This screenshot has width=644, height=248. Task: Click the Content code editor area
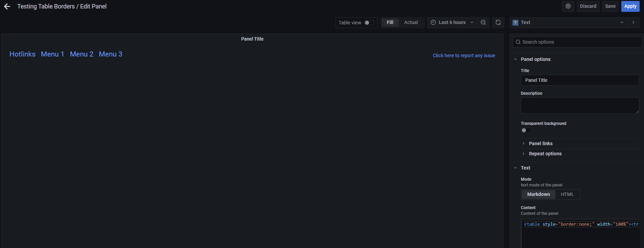[x=580, y=233]
